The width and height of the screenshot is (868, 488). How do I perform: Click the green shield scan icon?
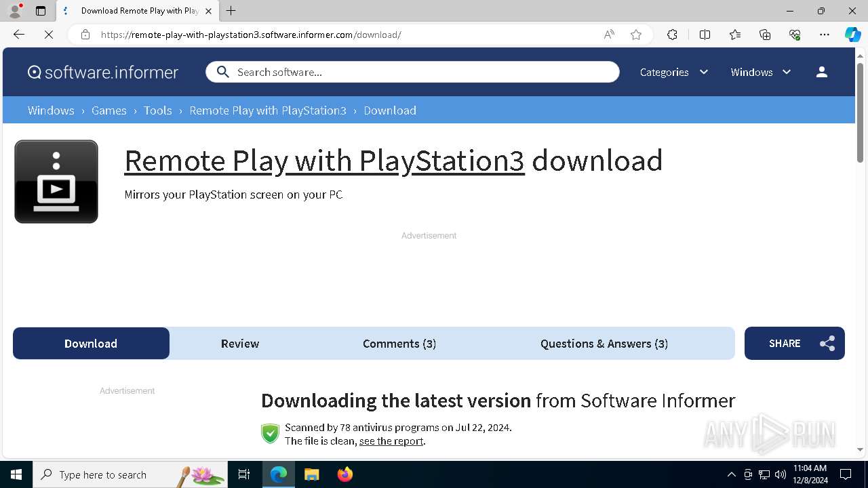(x=271, y=434)
